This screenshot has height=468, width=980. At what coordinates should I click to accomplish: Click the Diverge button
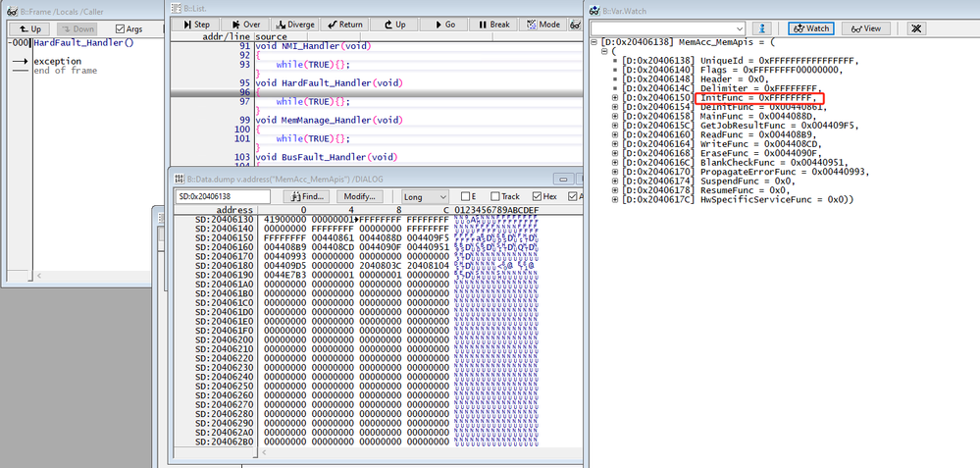(x=295, y=25)
